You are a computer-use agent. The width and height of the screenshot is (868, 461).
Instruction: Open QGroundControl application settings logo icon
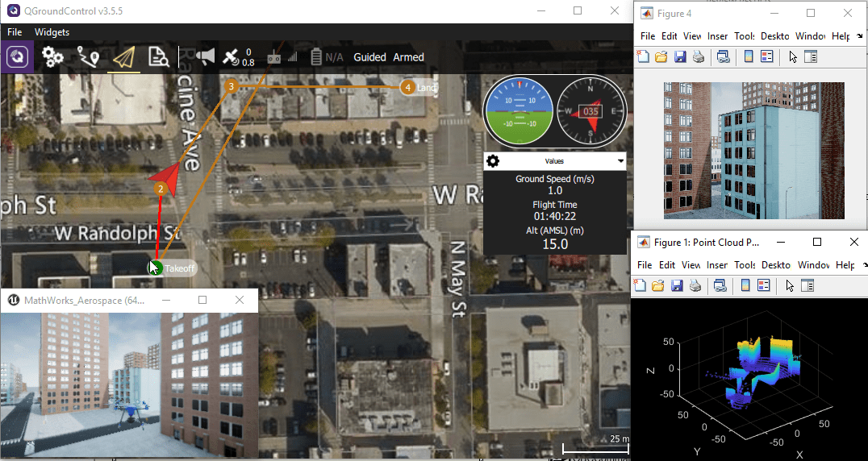(17, 57)
